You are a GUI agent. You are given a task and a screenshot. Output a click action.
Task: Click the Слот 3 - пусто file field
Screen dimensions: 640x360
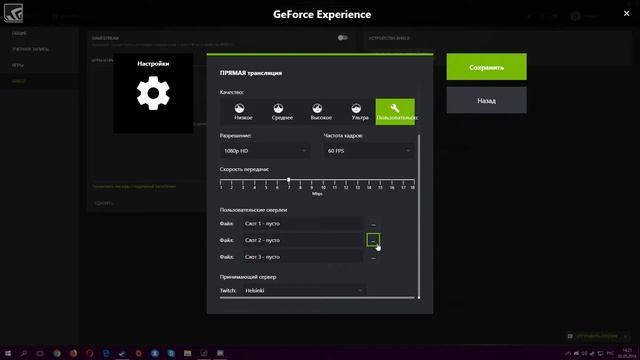tap(302, 257)
